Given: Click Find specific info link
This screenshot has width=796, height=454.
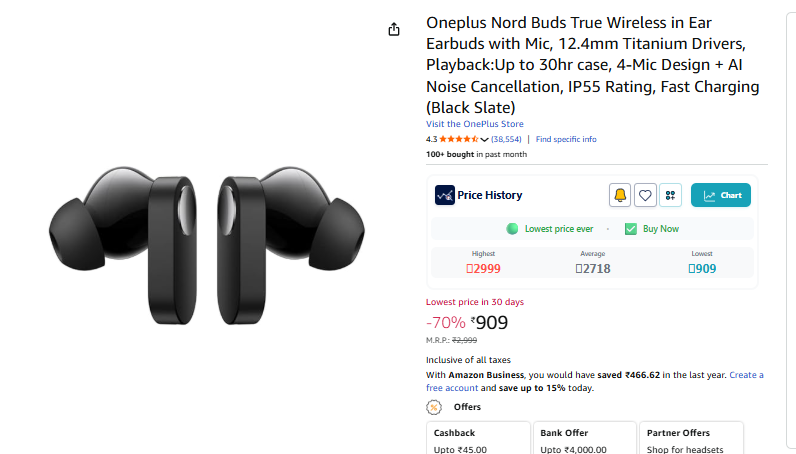Looking at the screenshot, I should tap(566, 139).
